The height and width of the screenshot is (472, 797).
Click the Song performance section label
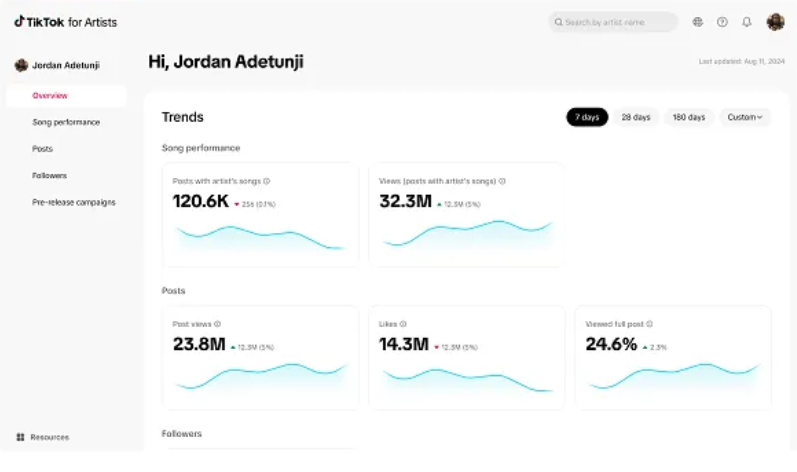pos(201,148)
